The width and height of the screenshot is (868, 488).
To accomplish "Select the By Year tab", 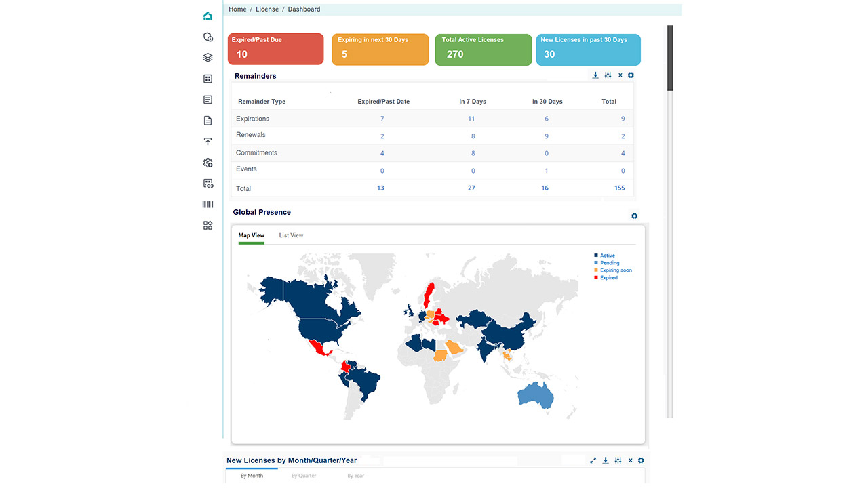I will (x=355, y=476).
